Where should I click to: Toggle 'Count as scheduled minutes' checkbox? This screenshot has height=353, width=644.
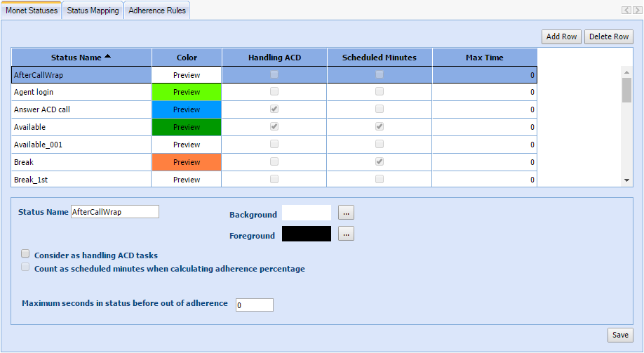pyautogui.click(x=26, y=267)
